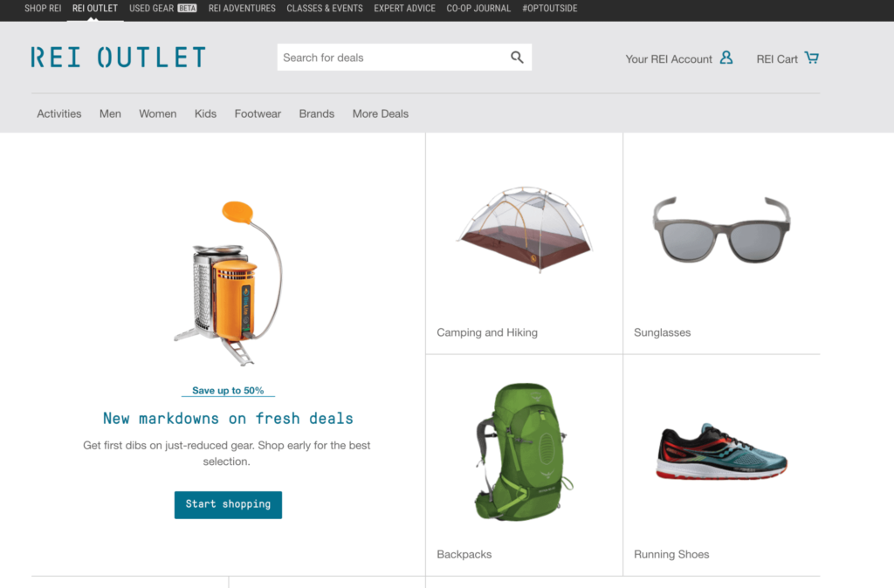The width and height of the screenshot is (894, 588).
Task: Select the running shoe image
Action: tap(721, 451)
